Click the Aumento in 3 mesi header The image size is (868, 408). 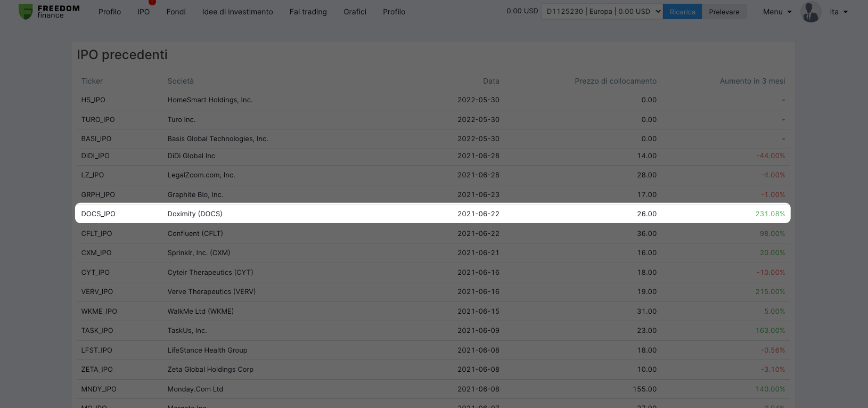(x=752, y=81)
